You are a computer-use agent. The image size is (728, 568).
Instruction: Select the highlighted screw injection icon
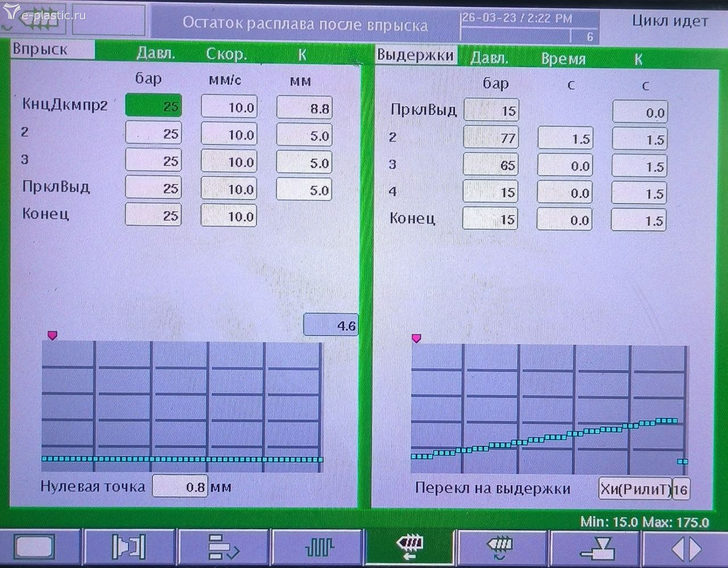click(x=410, y=548)
